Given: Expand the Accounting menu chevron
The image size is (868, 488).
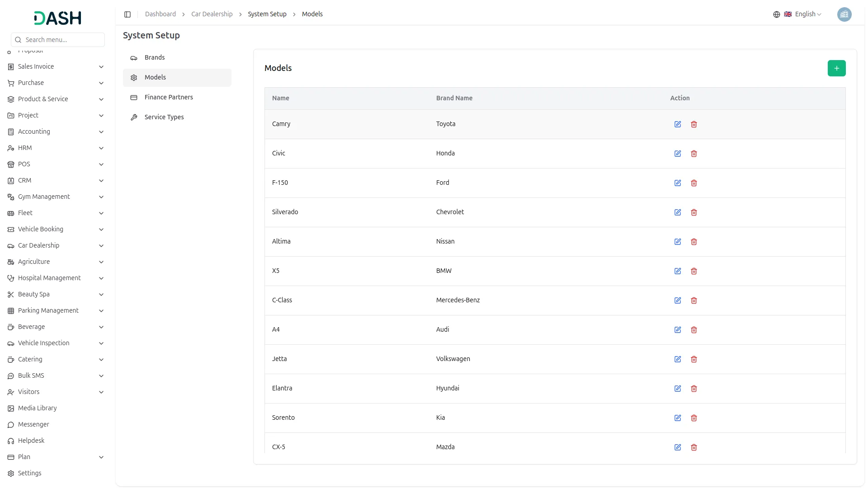Looking at the screenshot, I should click(x=101, y=132).
